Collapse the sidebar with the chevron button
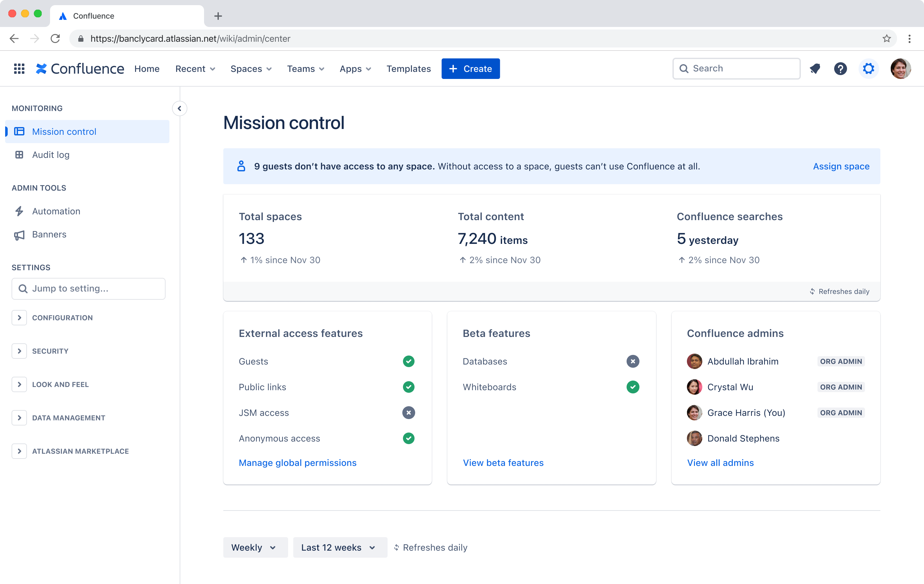924x584 pixels. [179, 108]
